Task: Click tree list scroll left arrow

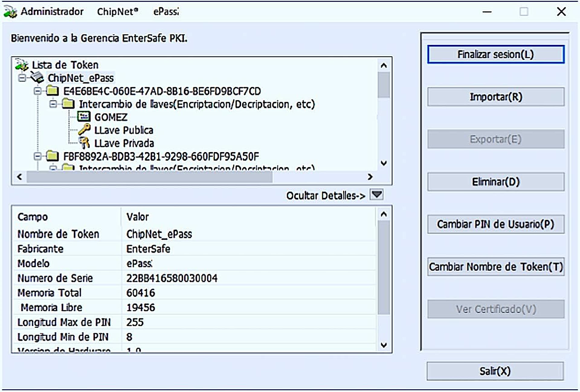Action: [x=20, y=177]
